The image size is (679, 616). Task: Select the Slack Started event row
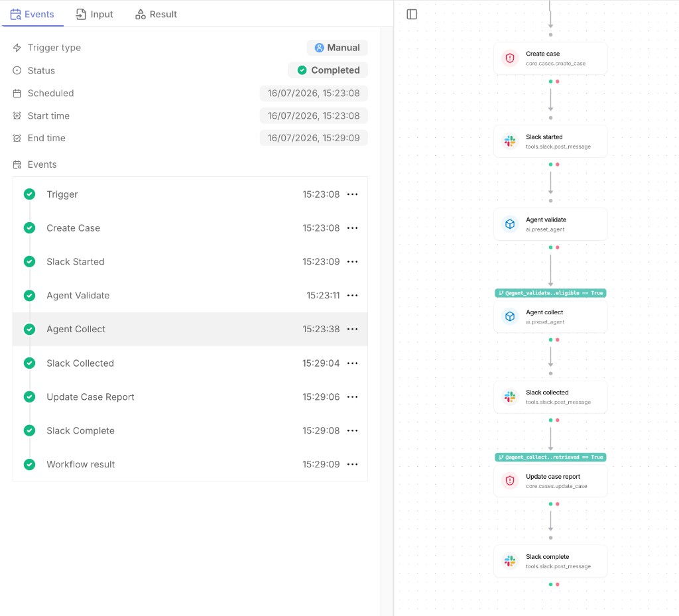pyautogui.click(x=190, y=262)
